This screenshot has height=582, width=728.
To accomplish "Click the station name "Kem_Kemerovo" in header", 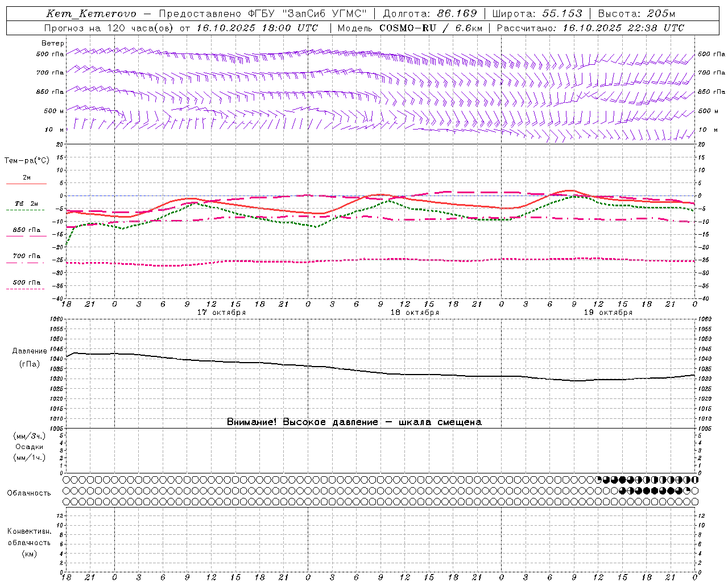I will coord(91,14).
